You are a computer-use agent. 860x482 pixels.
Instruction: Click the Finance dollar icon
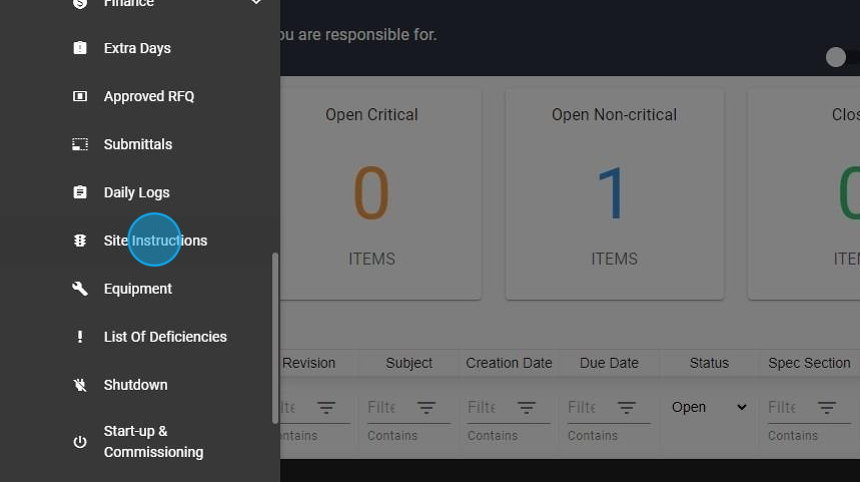click(80, 3)
